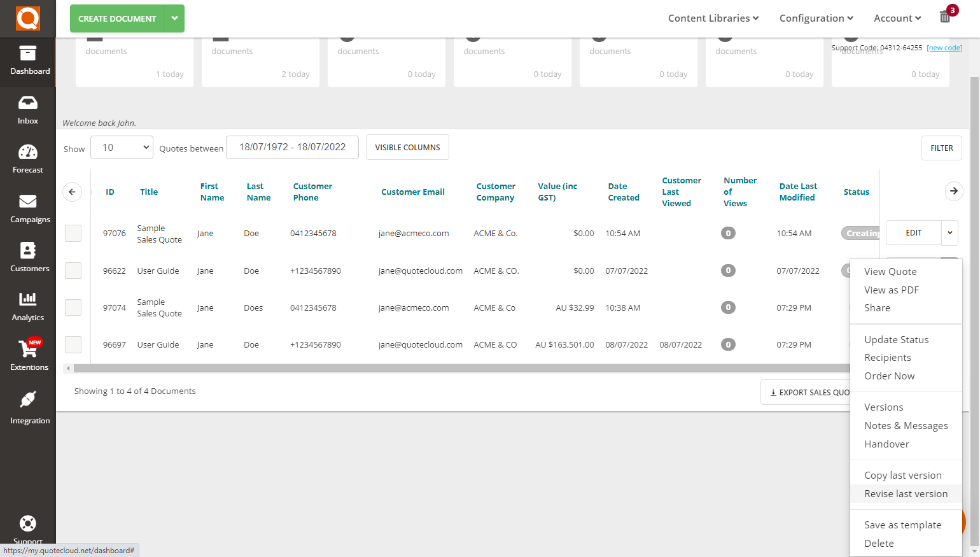
Task: Open the Show entries count dropdown
Action: (122, 147)
